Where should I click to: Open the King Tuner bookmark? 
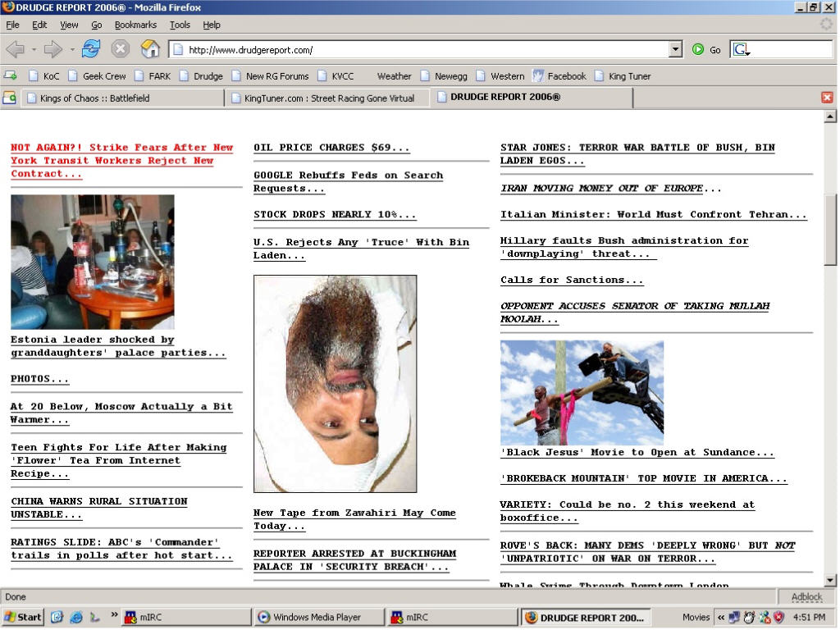[x=623, y=76]
